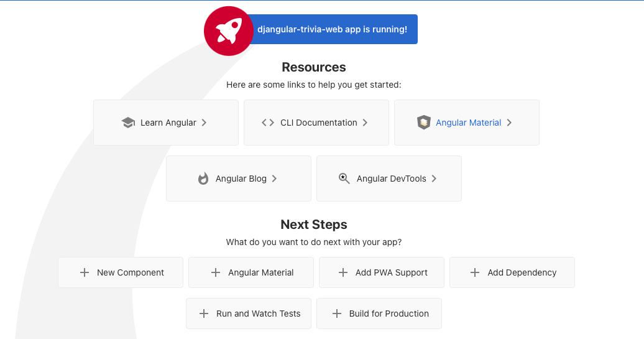Open the Learn Angular link
This screenshot has height=339, width=644.
coord(166,123)
